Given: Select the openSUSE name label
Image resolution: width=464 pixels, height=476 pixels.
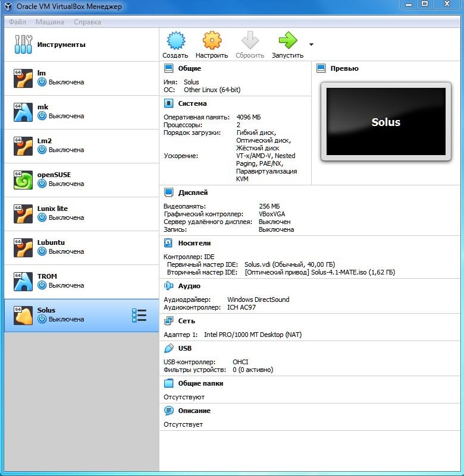Looking at the screenshot, I should (54, 175).
